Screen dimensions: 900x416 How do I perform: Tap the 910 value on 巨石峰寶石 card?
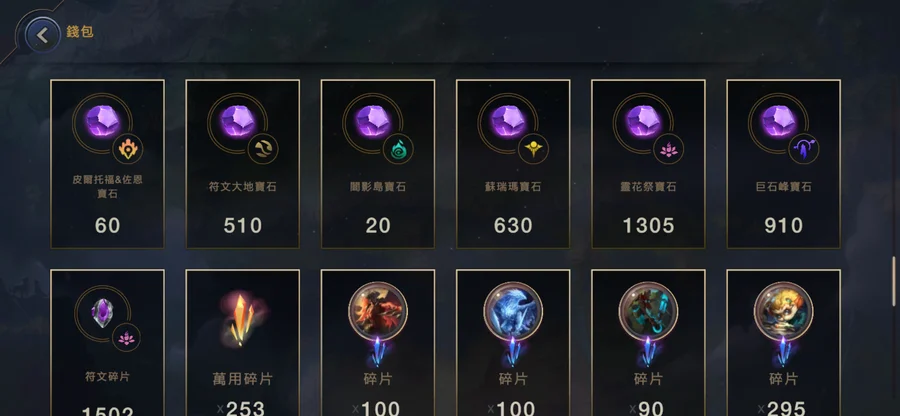783,226
